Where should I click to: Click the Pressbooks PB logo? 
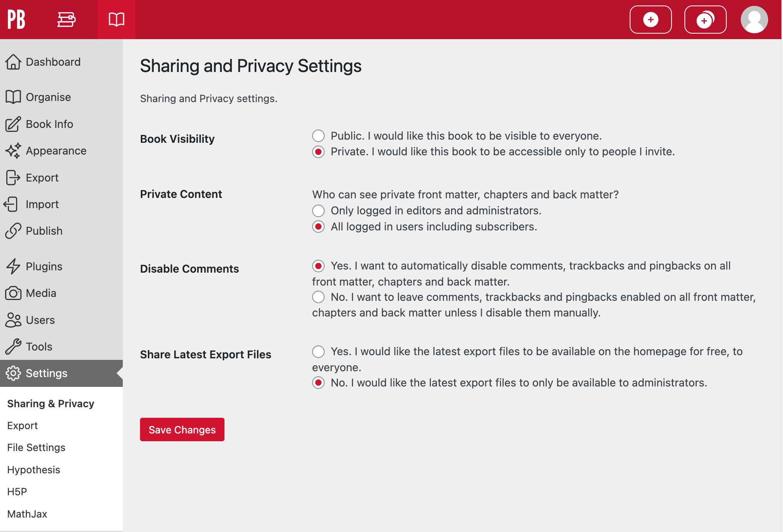coord(16,20)
